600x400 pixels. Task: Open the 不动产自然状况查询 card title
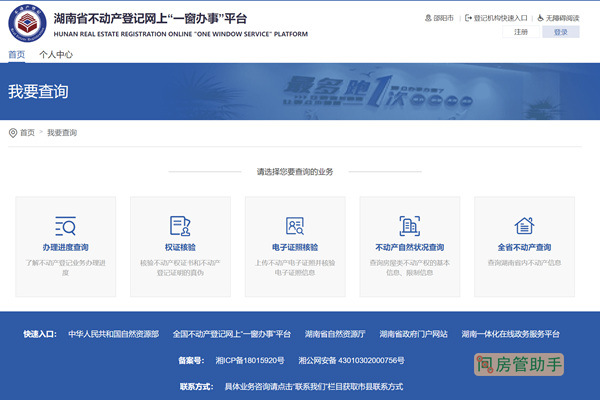pyautogui.click(x=410, y=247)
